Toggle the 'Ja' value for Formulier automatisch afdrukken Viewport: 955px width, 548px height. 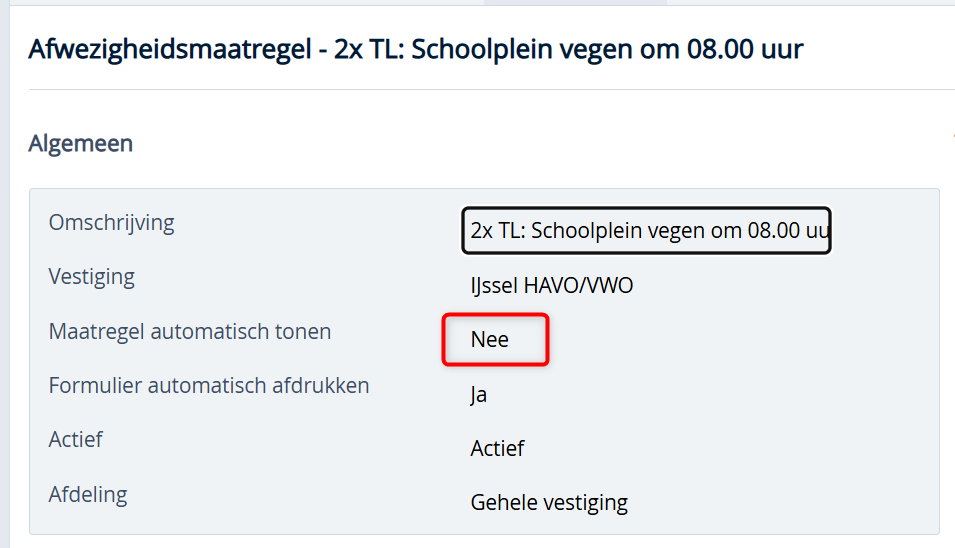(x=479, y=395)
